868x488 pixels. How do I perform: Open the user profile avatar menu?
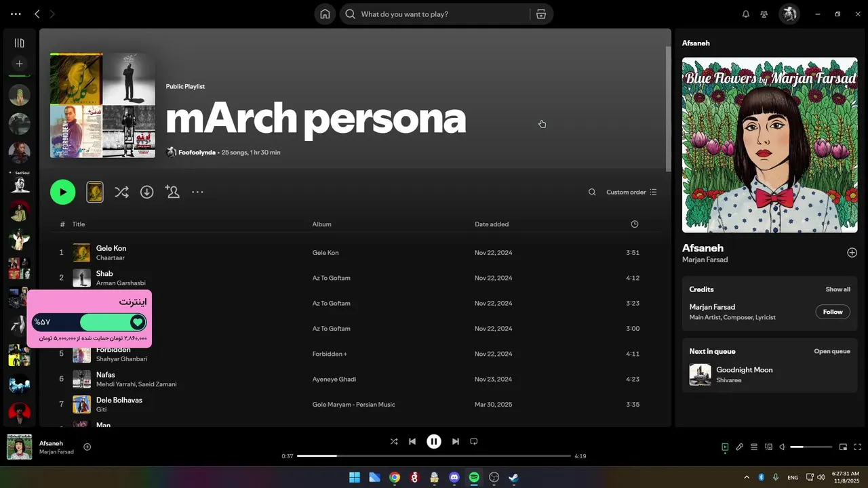789,14
